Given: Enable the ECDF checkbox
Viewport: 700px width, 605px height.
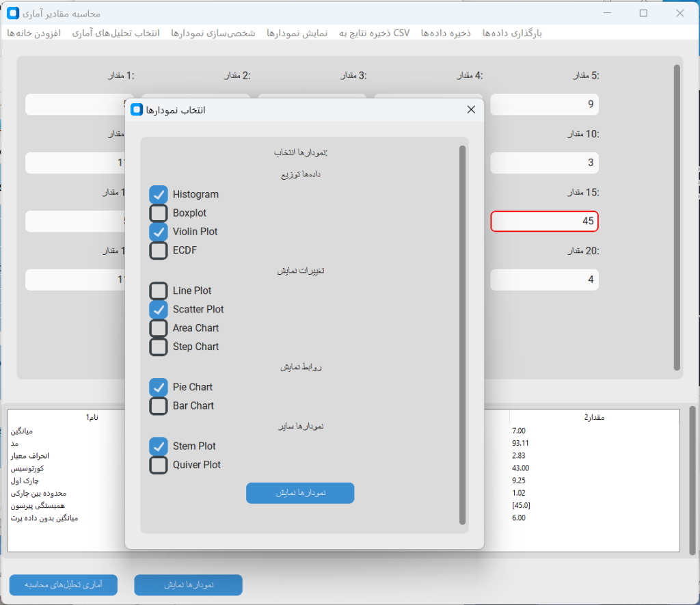Looking at the screenshot, I should (x=159, y=251).
